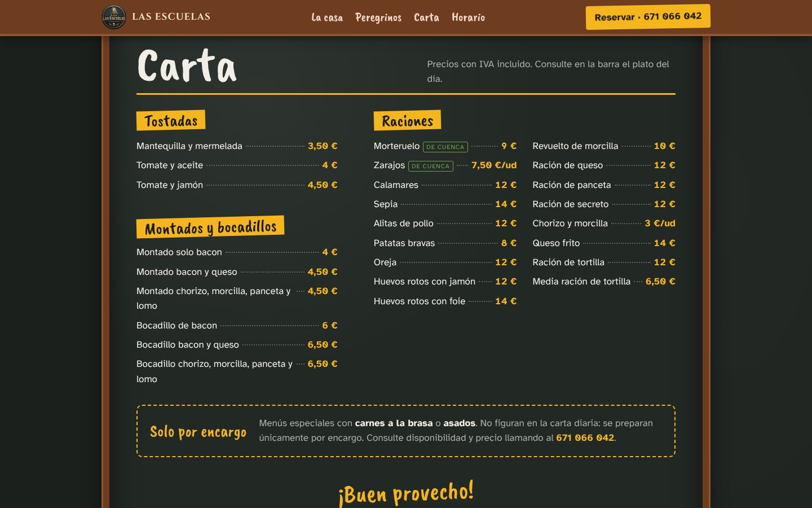Select the Oreja item
The height and width of the screenshot is (508, 812).
(445, 262)
